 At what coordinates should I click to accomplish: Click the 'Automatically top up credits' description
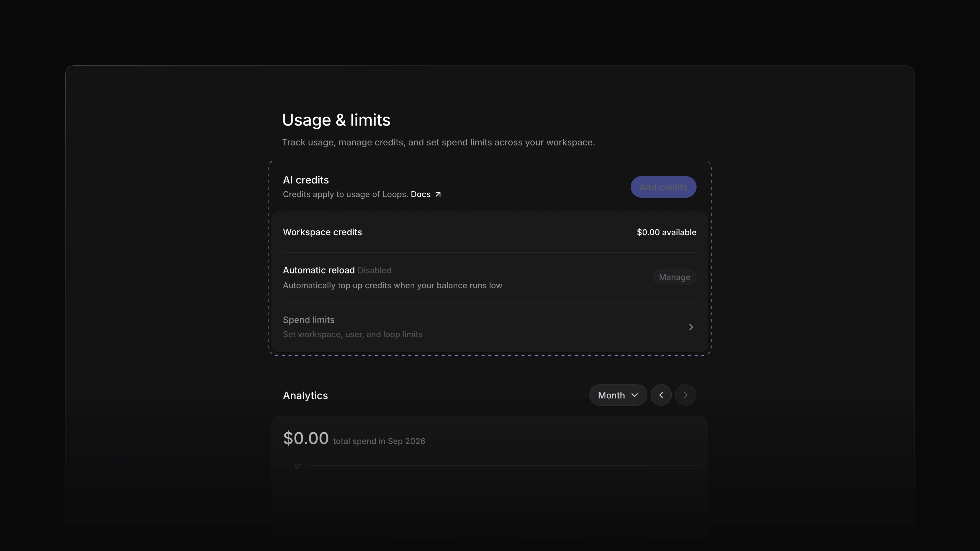393,285
